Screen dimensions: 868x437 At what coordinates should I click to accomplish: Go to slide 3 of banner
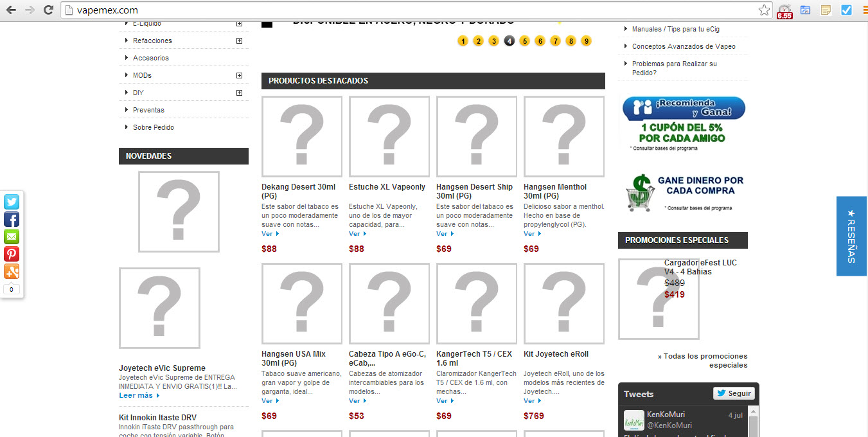coord(493,41)
